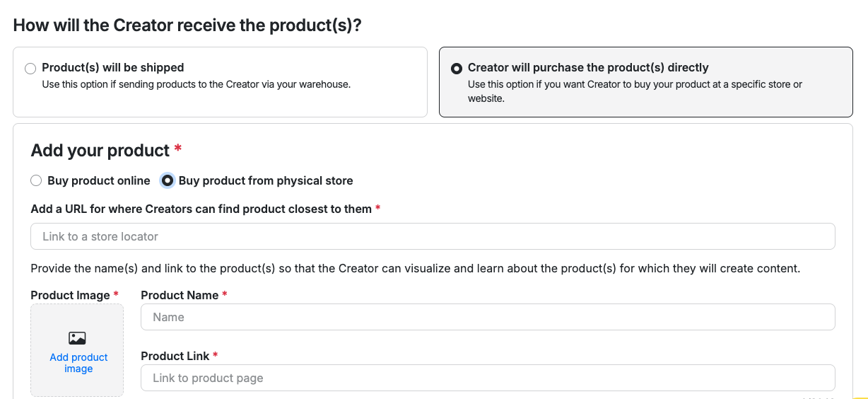Screen dimensions: 868x399
Task: Click the picture icon in the image upload box
Action: [77, 338]
